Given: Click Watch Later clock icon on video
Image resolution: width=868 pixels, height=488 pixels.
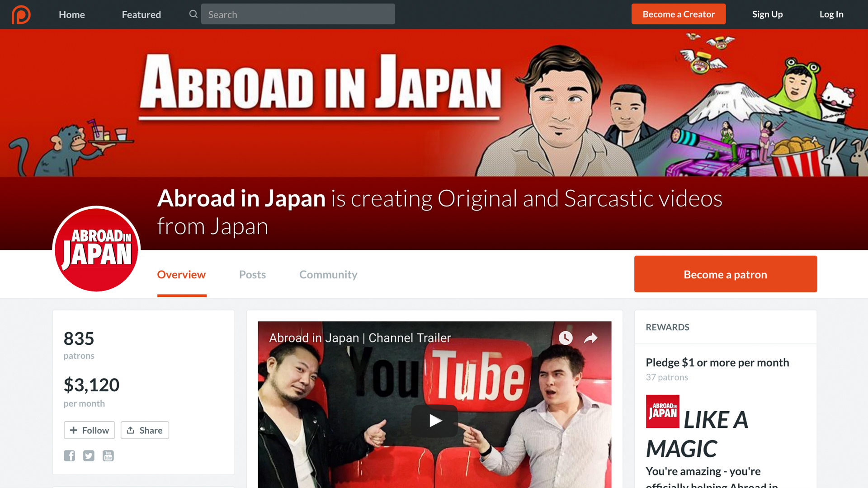Looking at the screenshot, I should pos(565,338).
